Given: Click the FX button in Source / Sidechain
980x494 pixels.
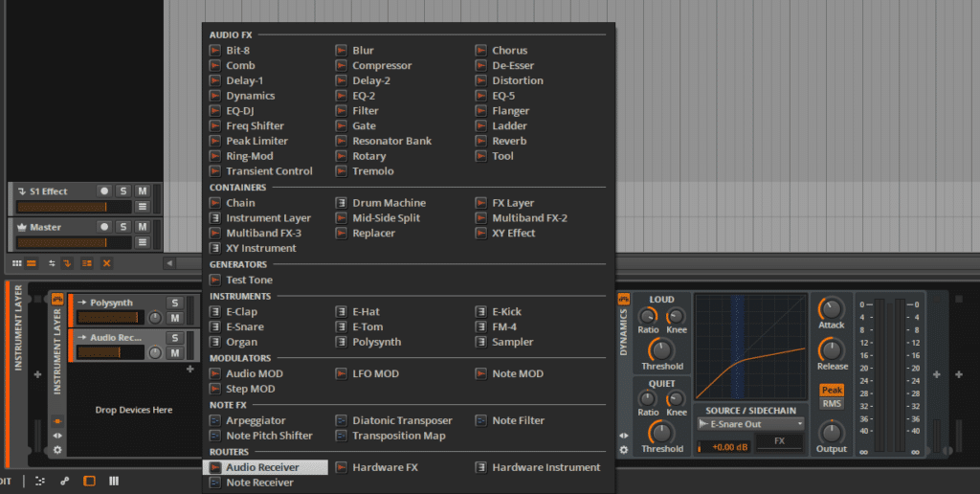Looking at the screenshot, I should click(779, 441).
